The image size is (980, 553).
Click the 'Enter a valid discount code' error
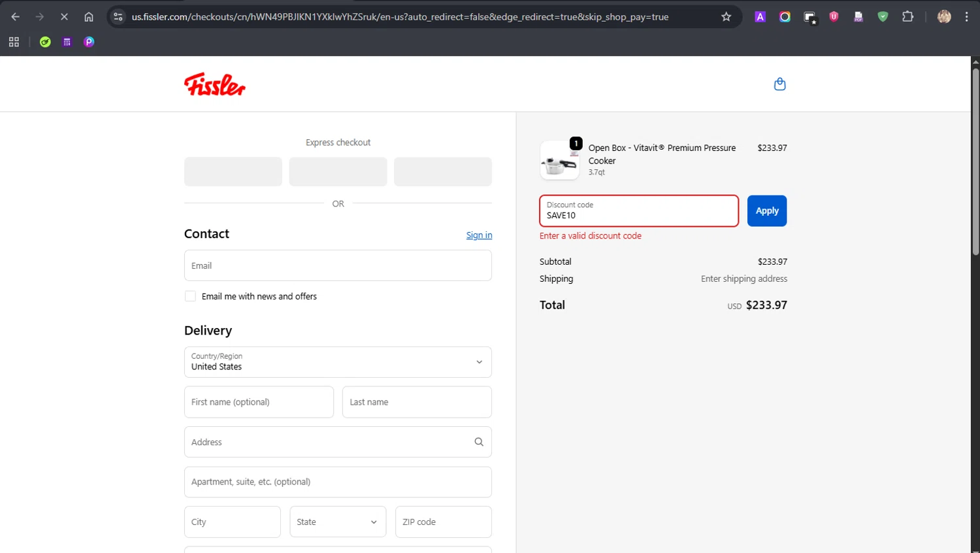[591, 236]
